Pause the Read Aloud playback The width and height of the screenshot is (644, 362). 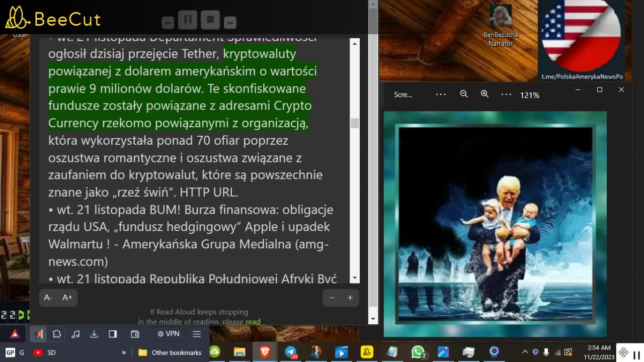[x=188, y=20]
